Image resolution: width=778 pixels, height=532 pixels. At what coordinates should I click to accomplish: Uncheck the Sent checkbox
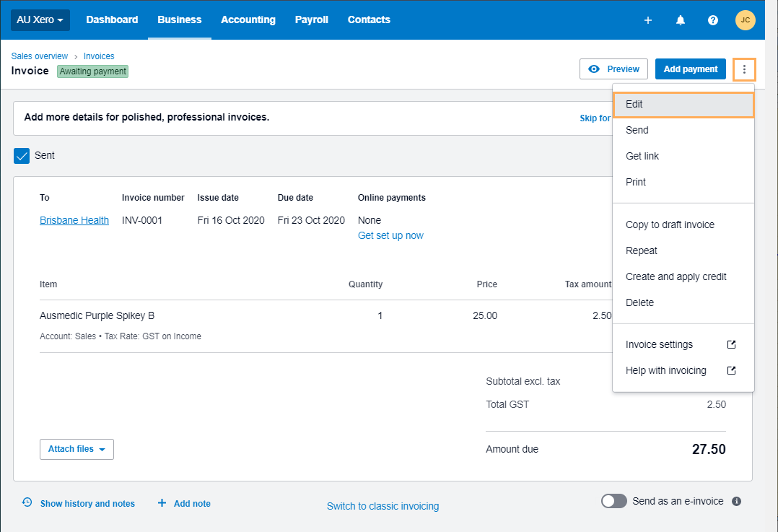[22, 156]
